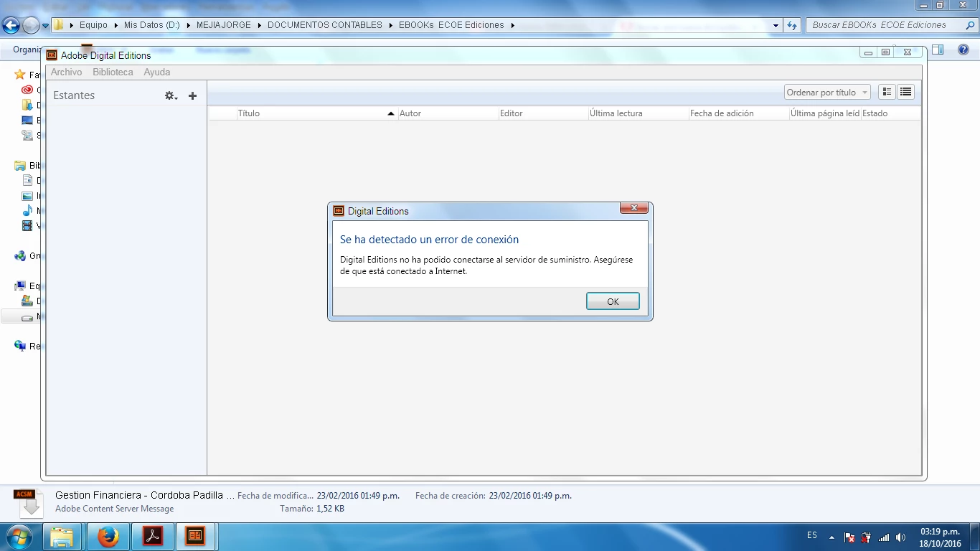Click DOCUMENTOS CONTABLES breadcrumb
This screenshot has height=551, width=980.
(325, 25)
